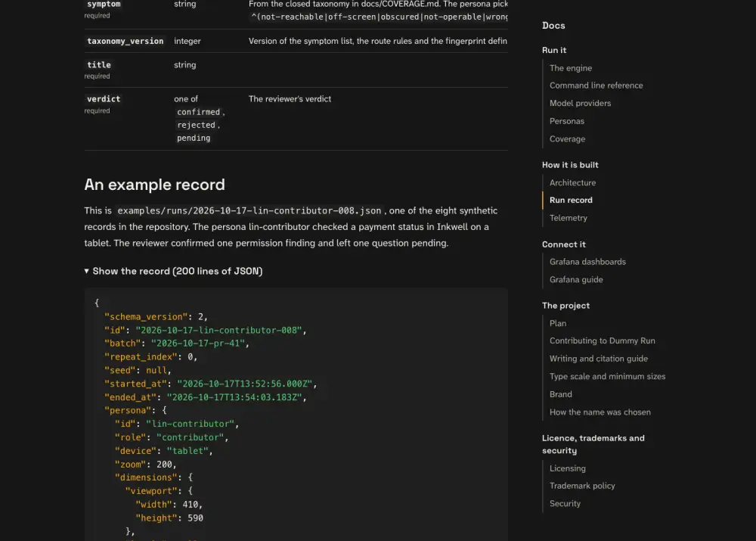The height and width of the screenshot is (541, 756).
Task: Open the Licensing page
Action: point(568,468)
